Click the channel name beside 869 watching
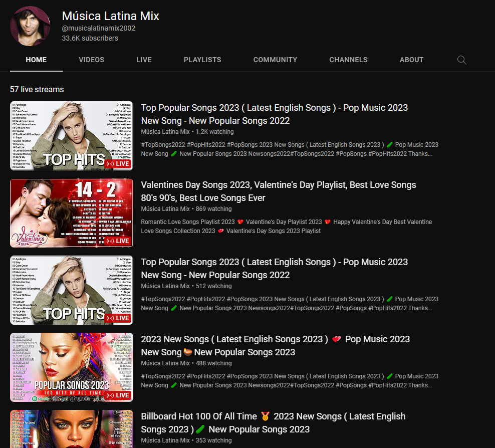The image size is (495, 448). pyautogui.click(x=165, y=208)
